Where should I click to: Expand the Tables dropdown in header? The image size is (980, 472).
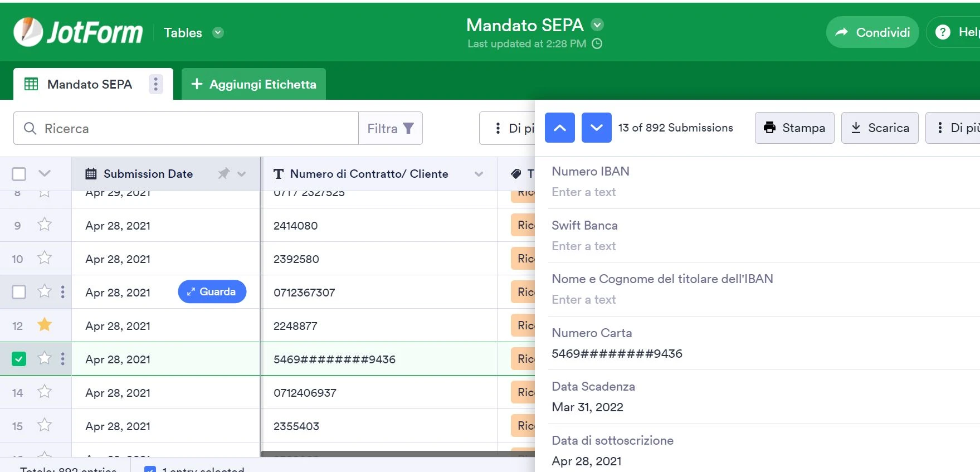click(218, 33)
